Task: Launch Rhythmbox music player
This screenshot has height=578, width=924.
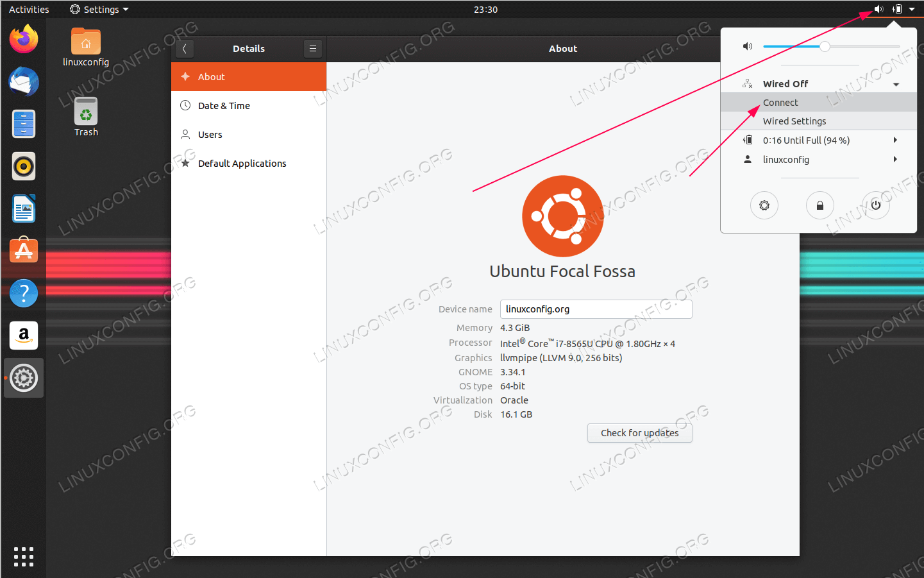Action: [24, 167]
